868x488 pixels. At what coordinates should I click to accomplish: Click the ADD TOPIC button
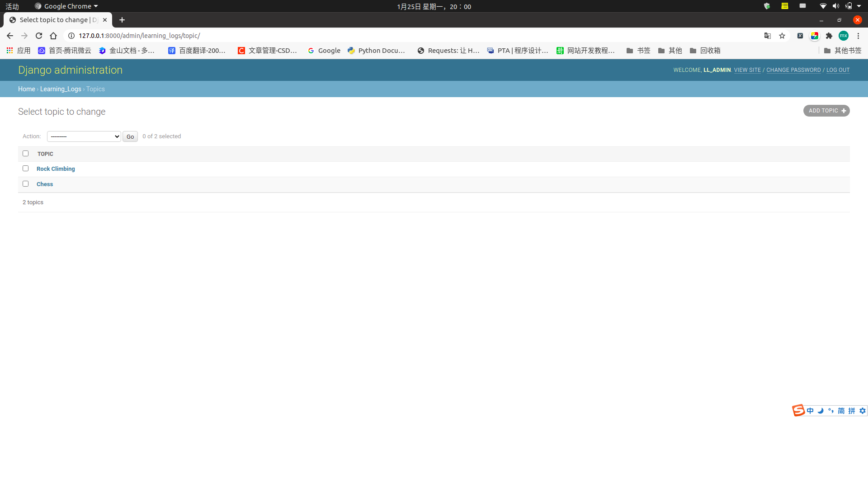[x=826, y=111]
